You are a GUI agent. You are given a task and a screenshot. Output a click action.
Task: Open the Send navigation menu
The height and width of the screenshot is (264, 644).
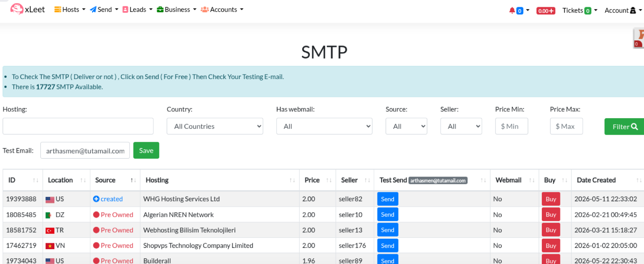(x=104, y=10)
